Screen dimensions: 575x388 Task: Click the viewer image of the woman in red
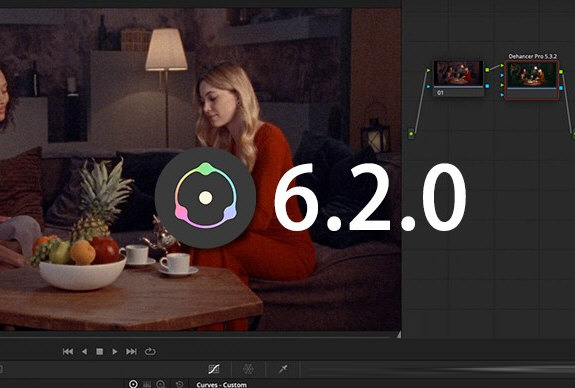pyautogui.click(x=200, y=169)
